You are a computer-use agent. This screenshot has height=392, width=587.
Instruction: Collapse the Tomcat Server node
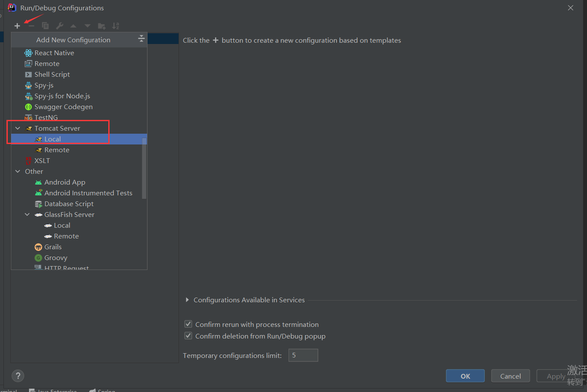click(18, 128)
